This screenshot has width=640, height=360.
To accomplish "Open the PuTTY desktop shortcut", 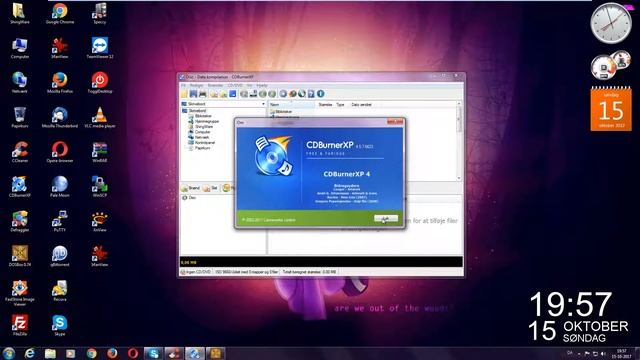I will point(60,221).
